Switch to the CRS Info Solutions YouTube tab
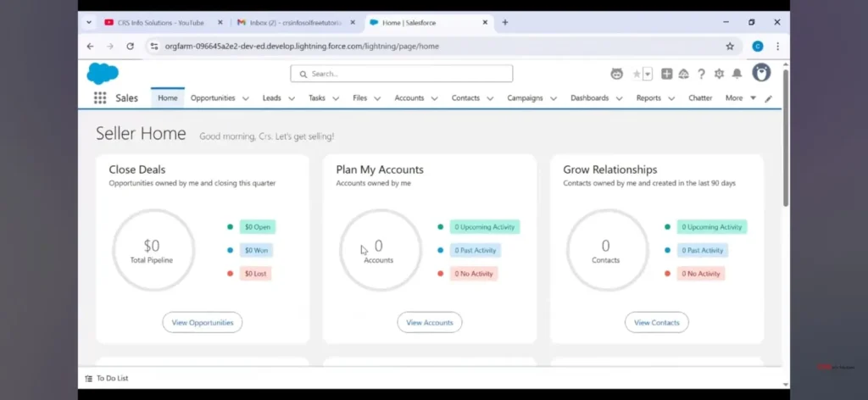The image size is (868, 400). 157,22
